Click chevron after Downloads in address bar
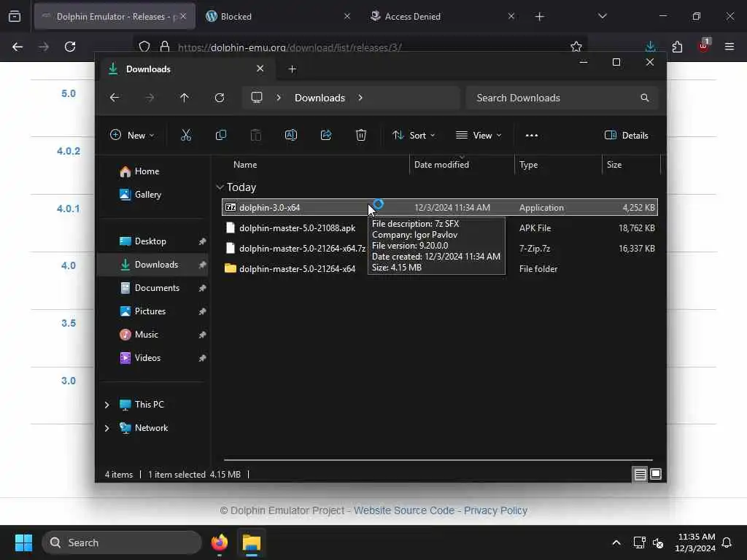 (x=360, y=98)
